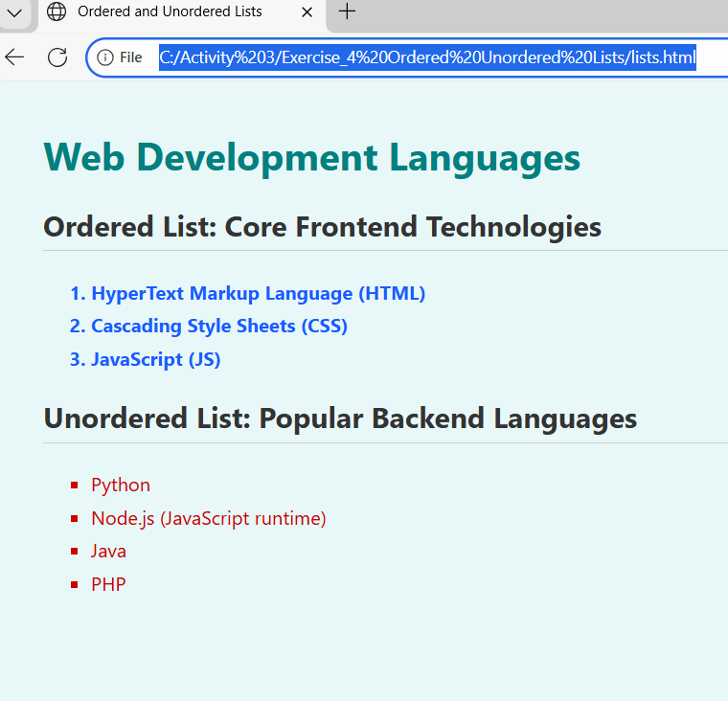The image size is (728, 701).
Task: Click the Unordered List: Popular Backend Languages heading
Action: tap(340, 418)
